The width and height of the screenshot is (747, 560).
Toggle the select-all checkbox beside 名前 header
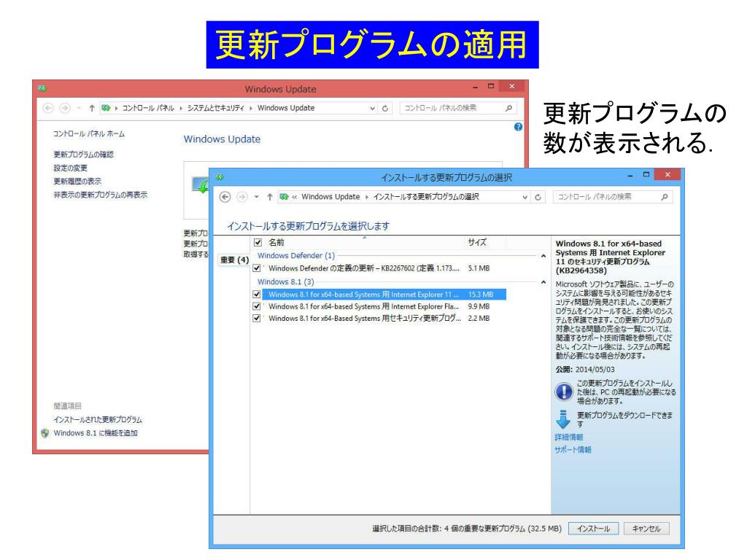[258, 242]
